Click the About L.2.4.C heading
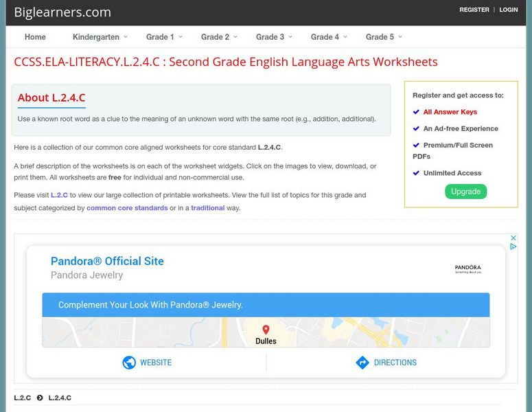Image resolution: width=532 pixels, height=412 pixels. pos(51,98)
